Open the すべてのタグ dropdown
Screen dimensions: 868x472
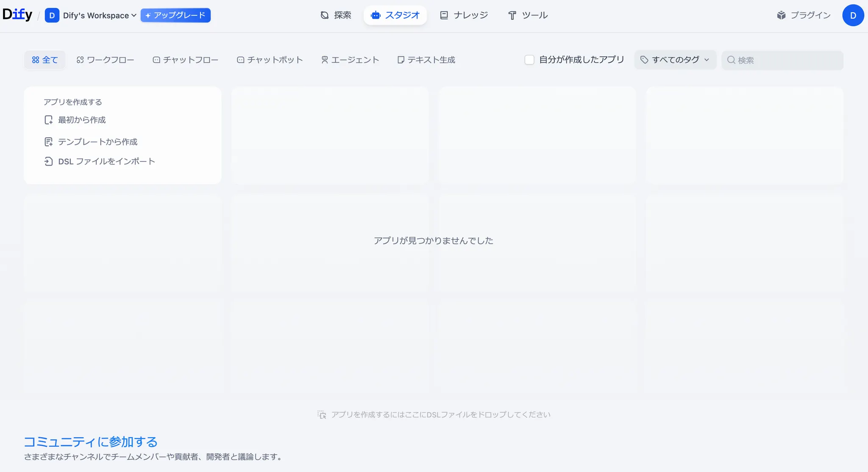[675, 60]
